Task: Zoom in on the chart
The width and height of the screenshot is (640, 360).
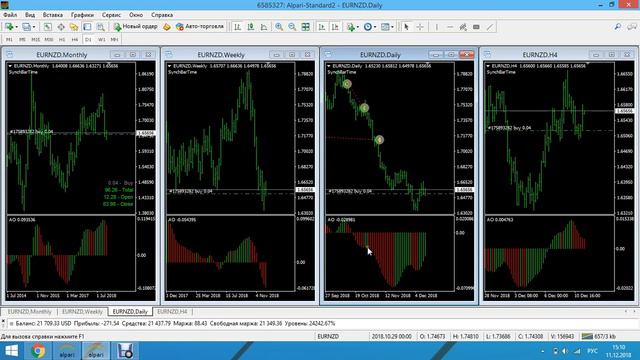Action: tap(279, 27)
